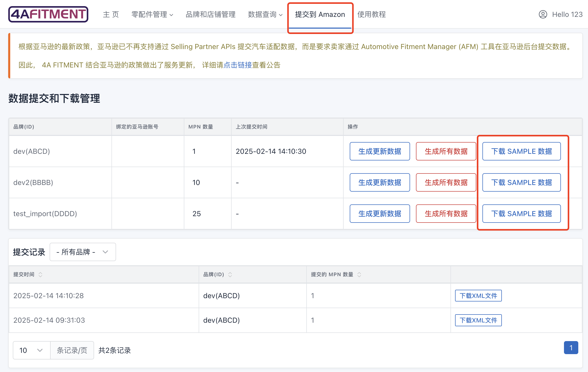
Task: Select pagination page 1
Action: point(571,348)
